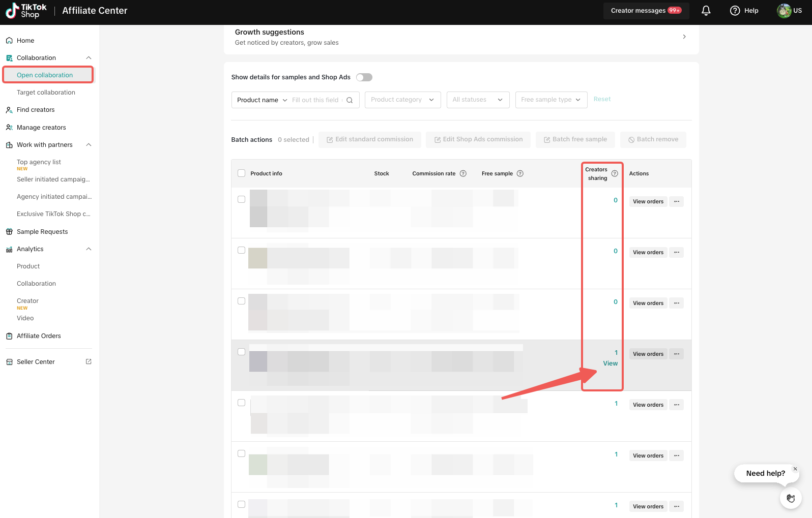Open the Product category dropdown

coord(402,100)
